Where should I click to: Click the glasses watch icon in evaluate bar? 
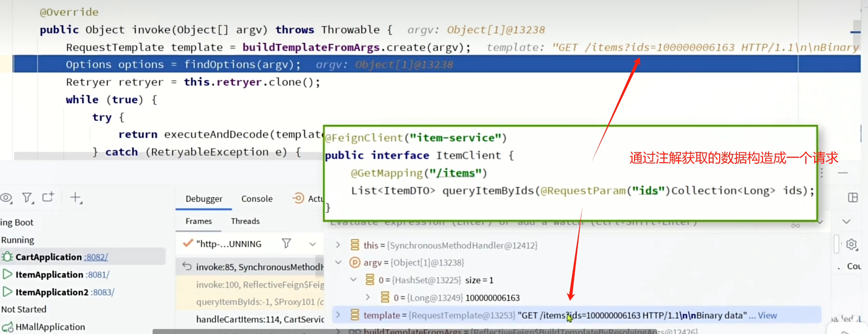[796, 225]
